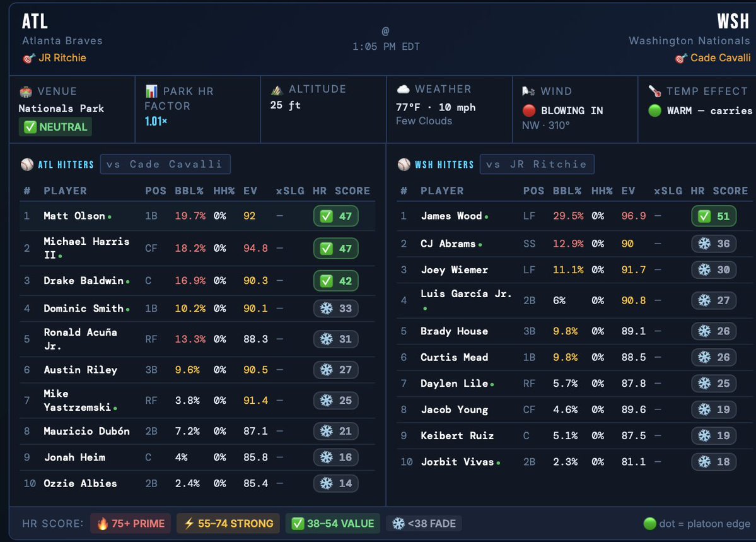Click the Atlanta Braves team name
Screen dimensions: 756x542
62,41
